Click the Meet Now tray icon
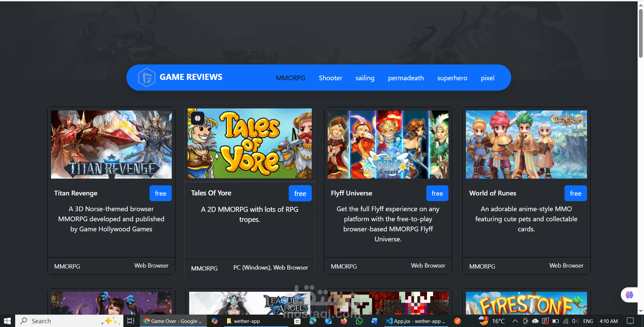This screenshot has height=327, width=644. click(x=525, y=321)
